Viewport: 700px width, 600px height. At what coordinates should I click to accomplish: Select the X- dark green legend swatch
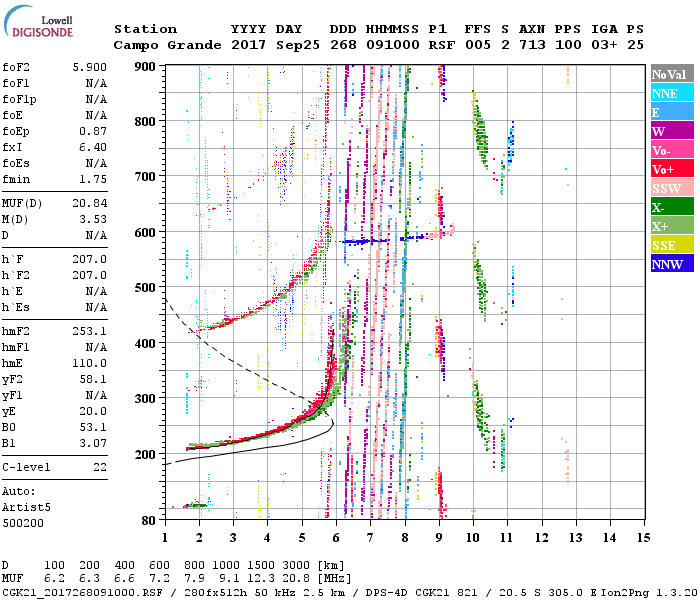(x=672, y=207)
